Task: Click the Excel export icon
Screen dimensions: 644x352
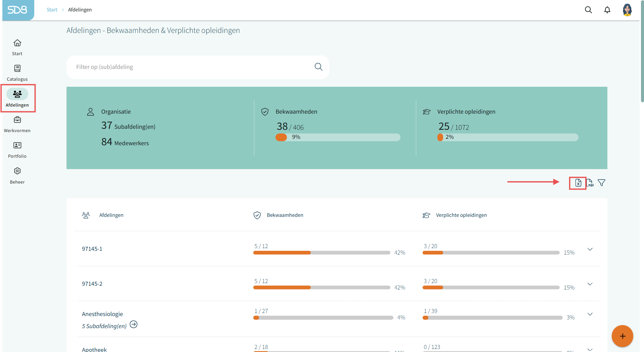Action: [x=578, y=183]
